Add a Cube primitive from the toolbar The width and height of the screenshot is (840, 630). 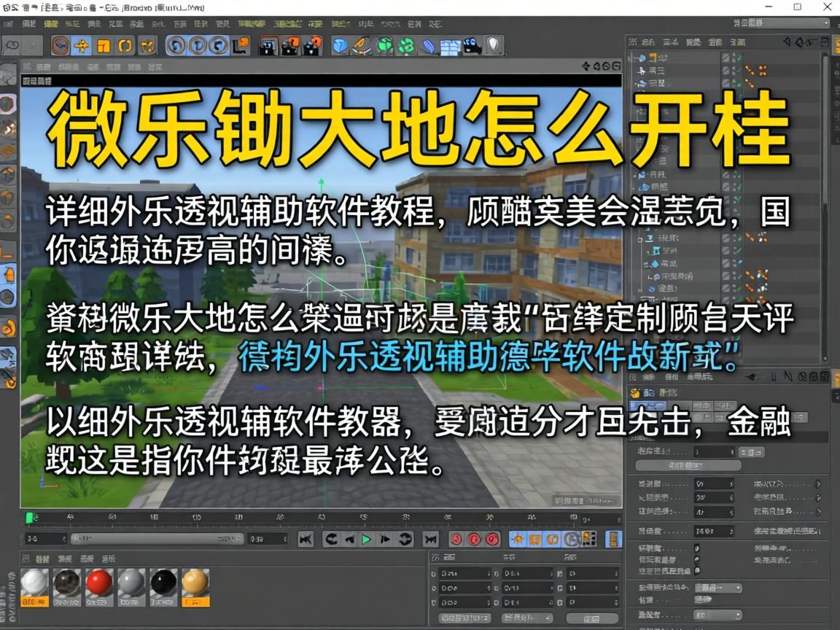click(340, 46)
